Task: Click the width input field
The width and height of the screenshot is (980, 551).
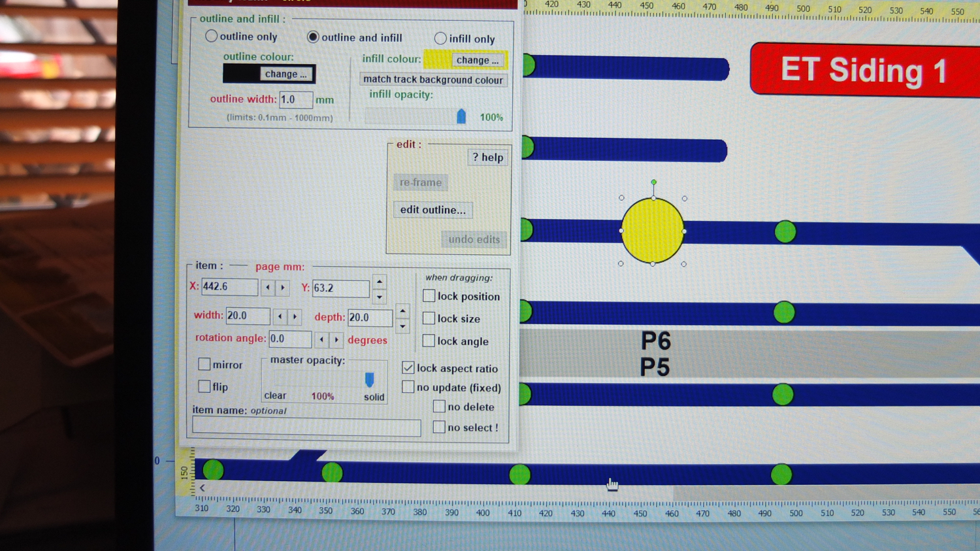Action: [x=248, y=316]
